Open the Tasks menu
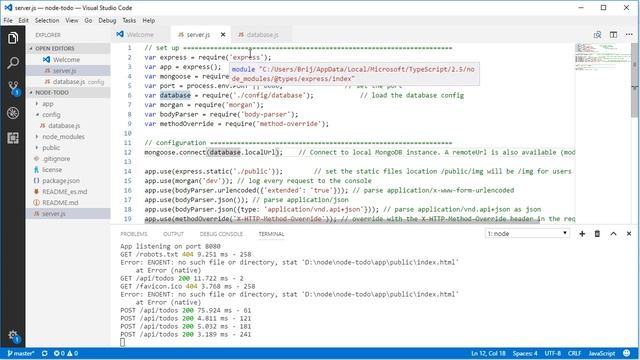Viewport: 640px width, 360px height. click(129, 20)
